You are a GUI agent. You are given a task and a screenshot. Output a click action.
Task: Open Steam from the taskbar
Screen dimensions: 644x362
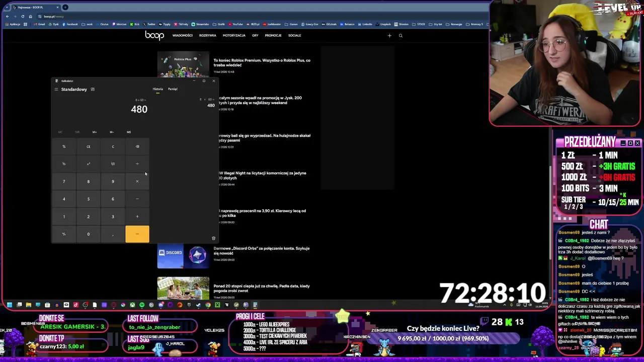[199, 305]
